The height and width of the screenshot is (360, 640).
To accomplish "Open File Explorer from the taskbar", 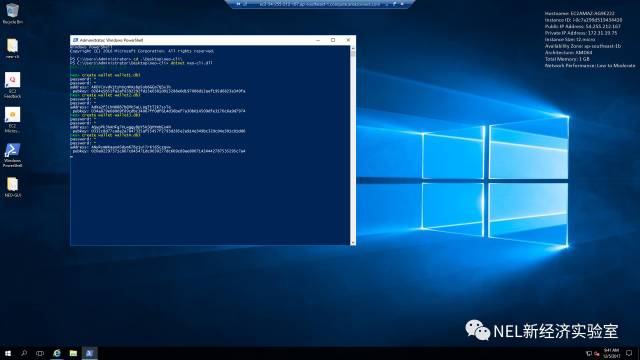I will click(73, 353).
